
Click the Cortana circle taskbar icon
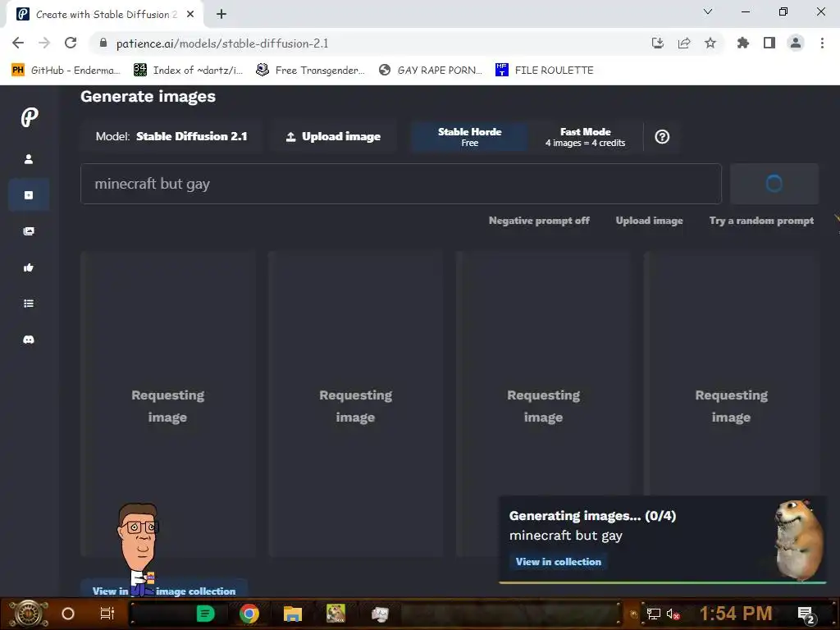68,614
